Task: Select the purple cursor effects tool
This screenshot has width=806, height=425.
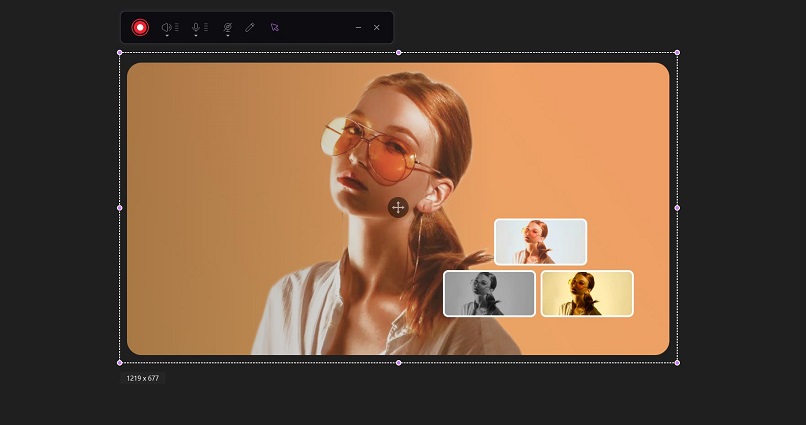Action: (x=275, y=27)
